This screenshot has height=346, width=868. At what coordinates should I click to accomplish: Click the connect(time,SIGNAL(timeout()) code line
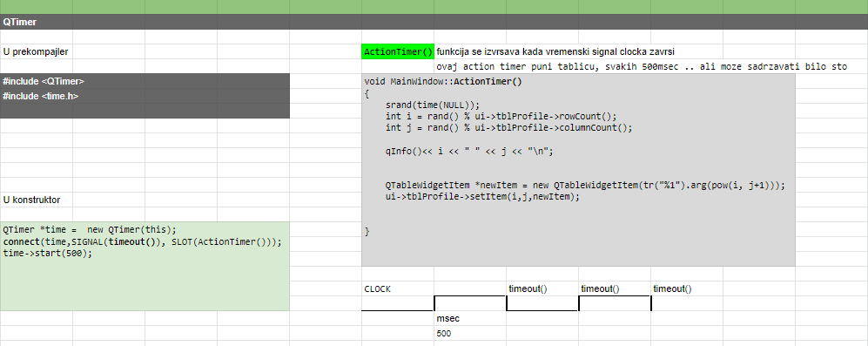point(142,242)
